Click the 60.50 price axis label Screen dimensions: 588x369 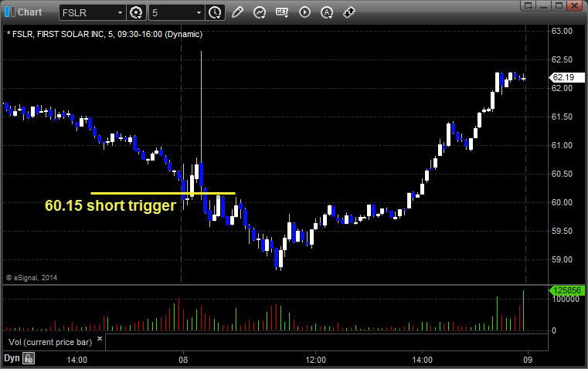pos(562,174)
